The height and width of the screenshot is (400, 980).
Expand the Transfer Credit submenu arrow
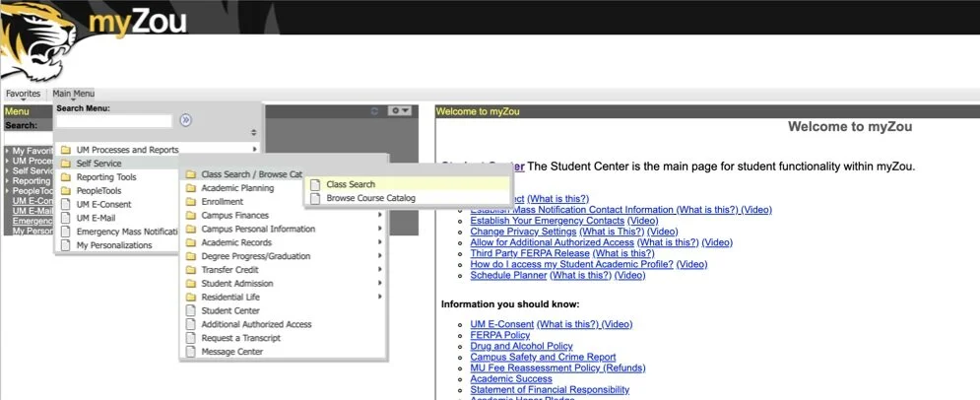point(379,269)
